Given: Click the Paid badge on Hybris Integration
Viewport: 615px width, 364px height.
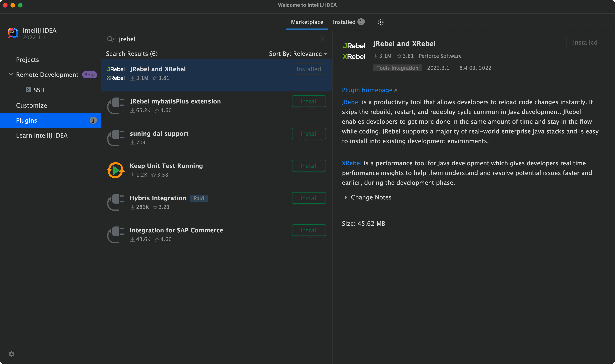Looking at the screenshot, I should 199,198.
